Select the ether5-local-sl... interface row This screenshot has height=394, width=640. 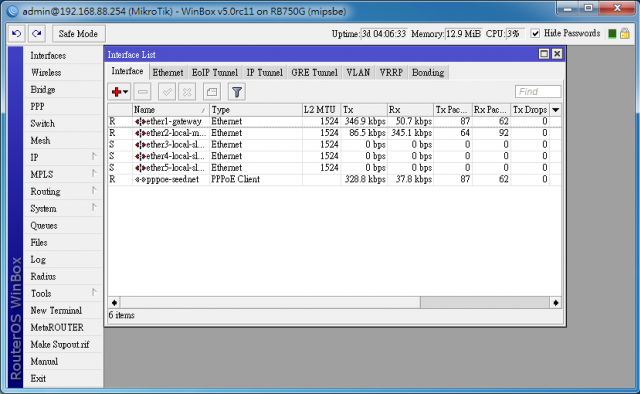pyautogui.click(x=334, y=168)
